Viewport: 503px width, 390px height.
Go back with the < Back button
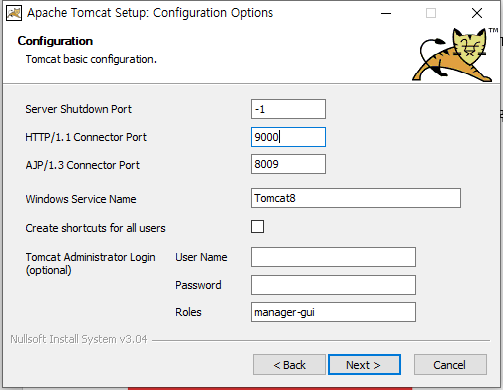(x=289, y=365)
